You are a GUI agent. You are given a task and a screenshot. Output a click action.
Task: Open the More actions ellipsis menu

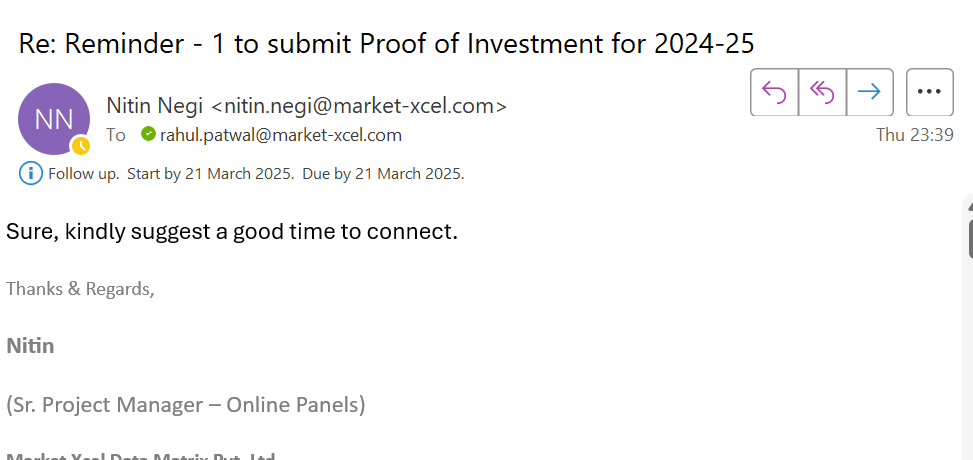(930, 92)
